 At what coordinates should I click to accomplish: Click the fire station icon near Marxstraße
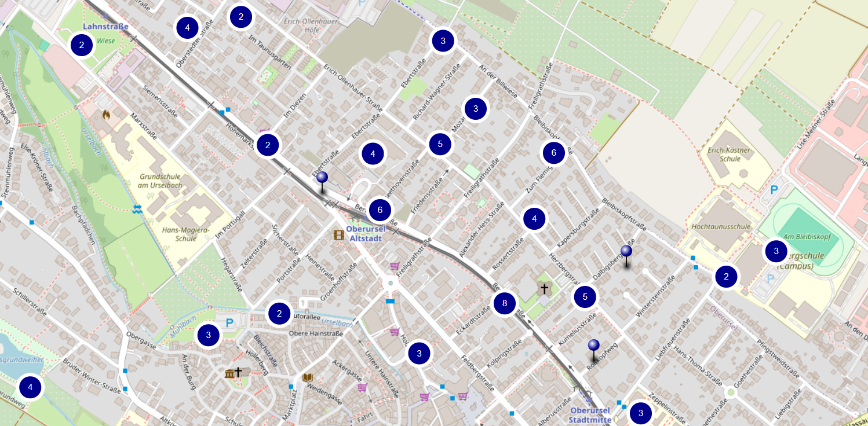[106, 115]
